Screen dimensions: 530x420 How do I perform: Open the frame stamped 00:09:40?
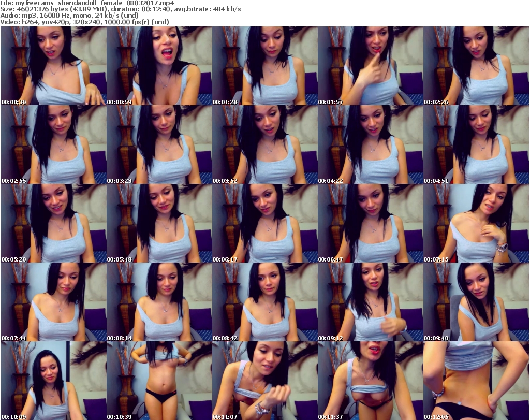pos(476,302)
